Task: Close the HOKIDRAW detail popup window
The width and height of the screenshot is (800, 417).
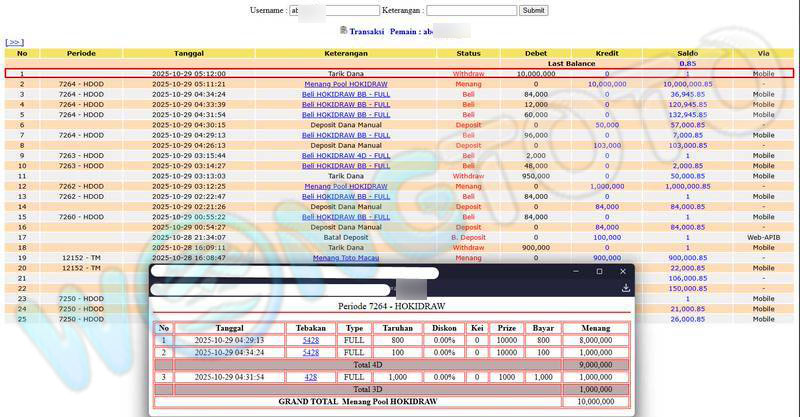Action: click(623, 271)
